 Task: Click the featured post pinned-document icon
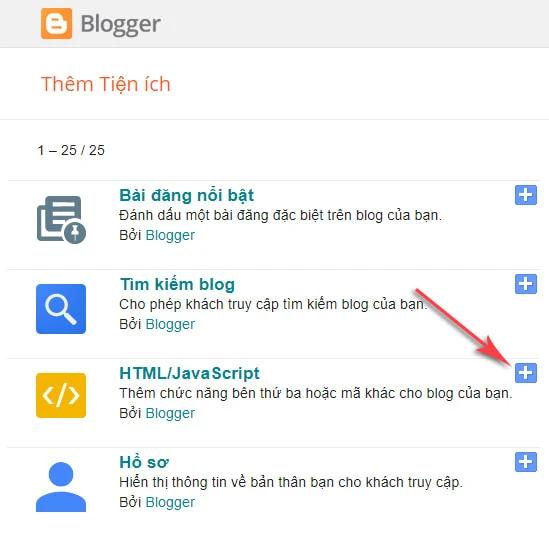coord(61,220)
